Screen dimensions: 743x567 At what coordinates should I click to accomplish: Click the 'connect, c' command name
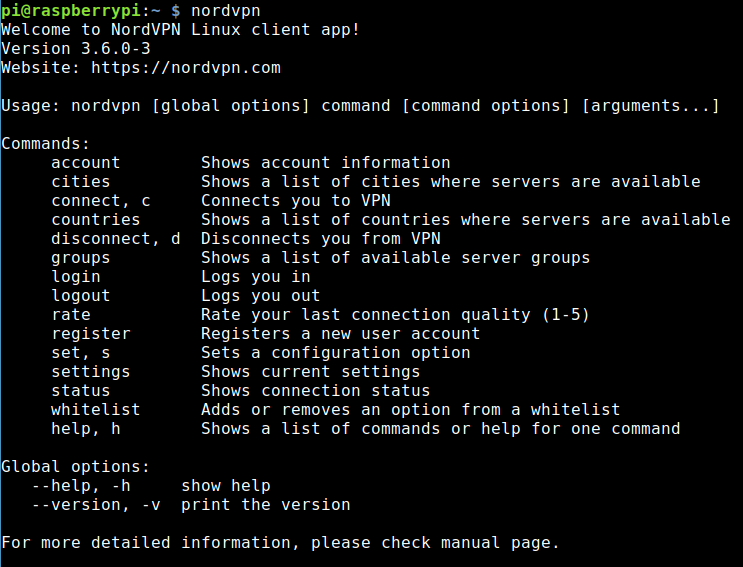coord(100,201)
